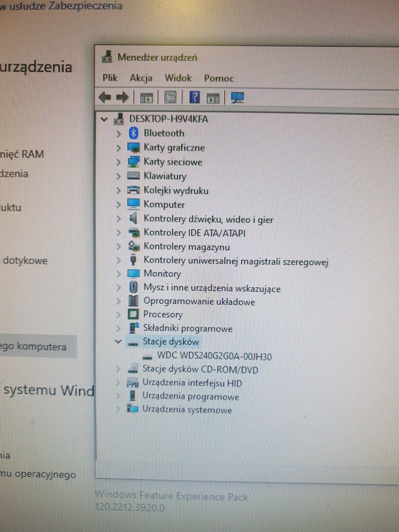Viewport: 399px width, 532px height.
Task: Click the Kontrolery magazynu icon
Action: click(x=133, y=246)
